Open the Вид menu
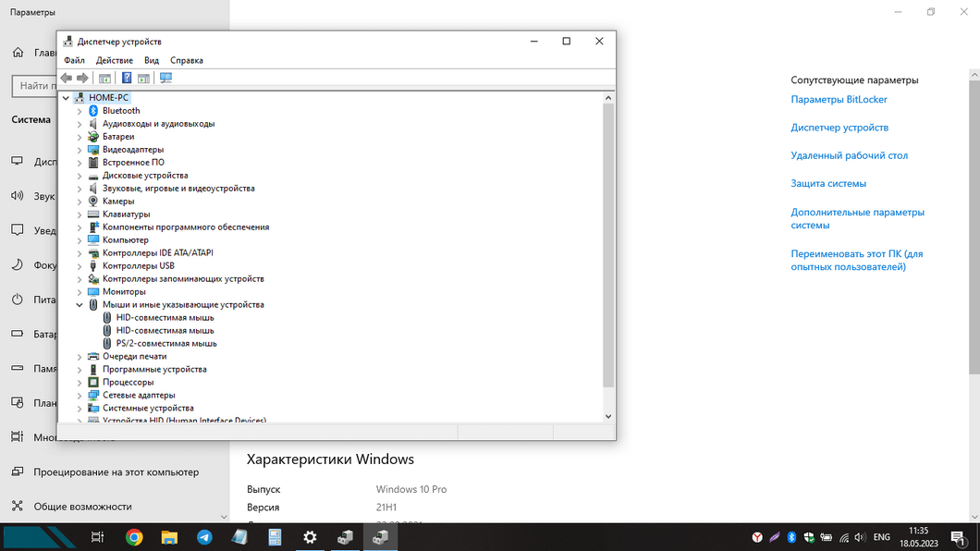The height and width of the screenshot is (551, 980). coord(152,60)
